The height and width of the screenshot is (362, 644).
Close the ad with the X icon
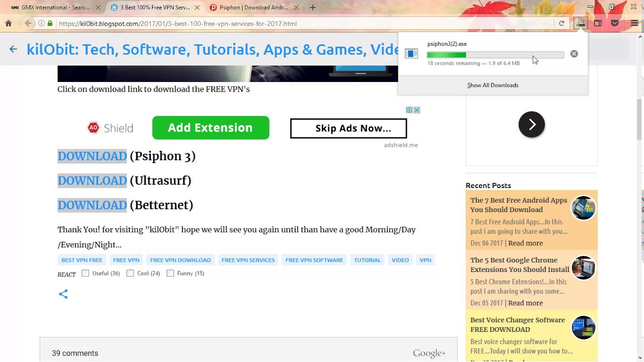click(x=417, y=110)
